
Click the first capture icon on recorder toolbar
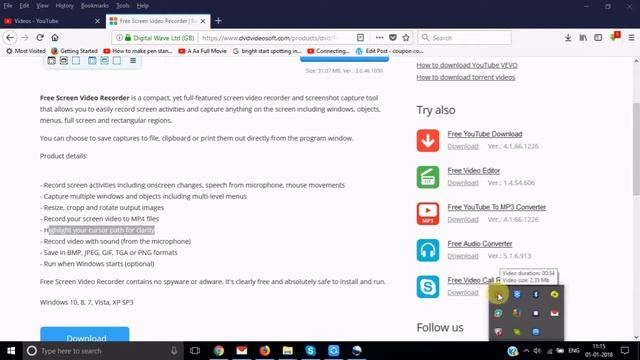pos(51,60)
